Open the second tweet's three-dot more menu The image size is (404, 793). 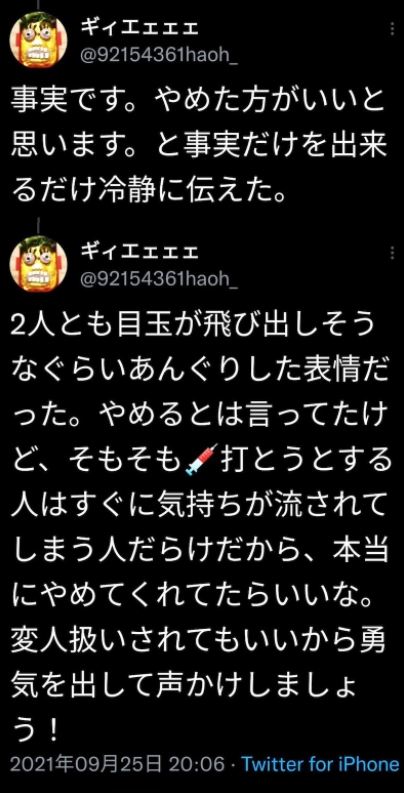pyautogui.click(x=392, y=252)
